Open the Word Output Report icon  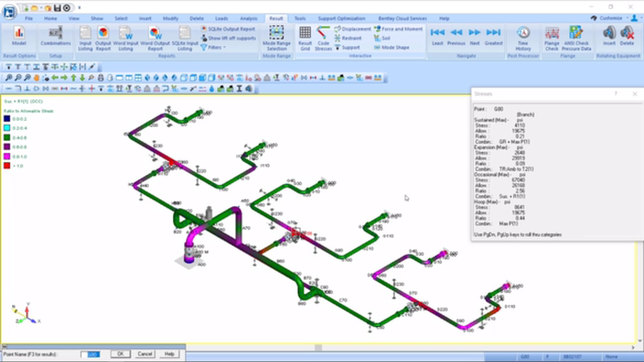click(155, 39)
